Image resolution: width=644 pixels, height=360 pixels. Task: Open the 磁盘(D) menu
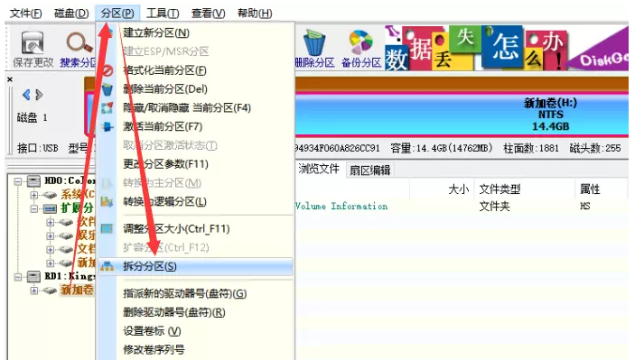(71, 14)
